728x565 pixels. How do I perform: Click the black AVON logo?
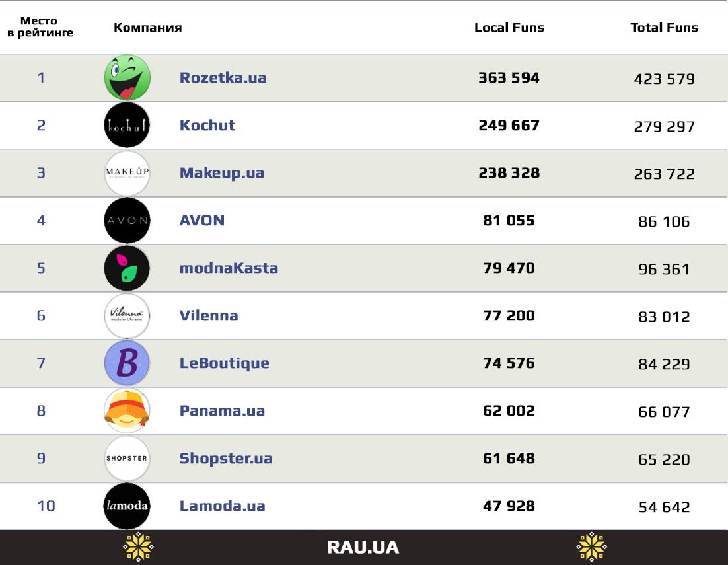click(127, 220)
